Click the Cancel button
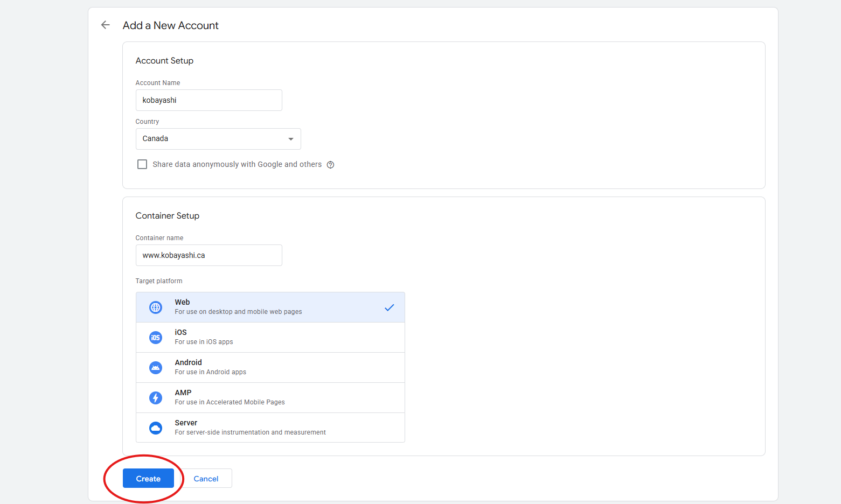The width and height of the screenshot is (841, 504). point(206,479)
